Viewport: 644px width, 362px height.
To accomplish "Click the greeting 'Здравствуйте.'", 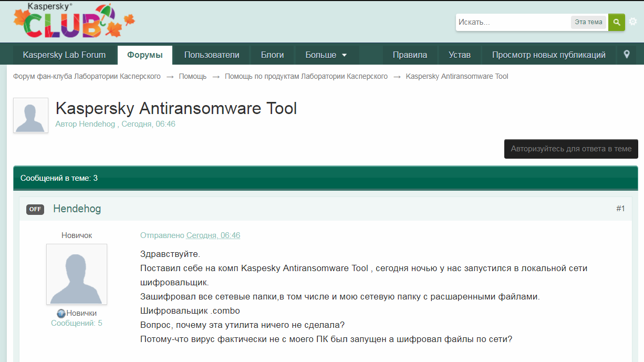I will coord(171,254).
